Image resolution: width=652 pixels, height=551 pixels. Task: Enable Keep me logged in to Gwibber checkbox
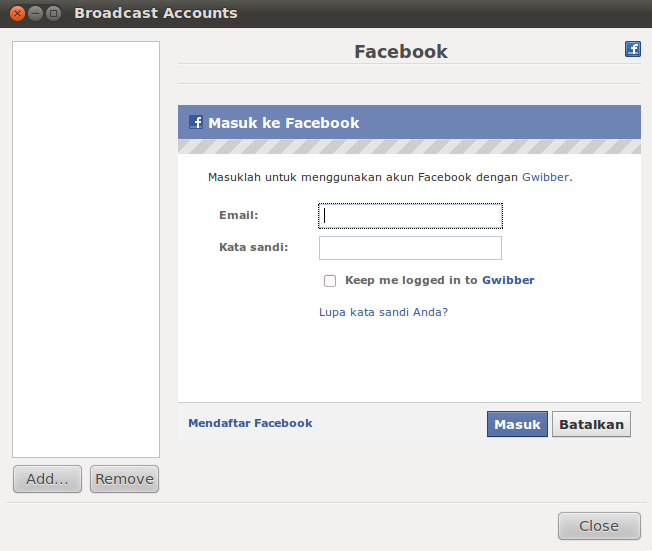click(x=330, y=281)
